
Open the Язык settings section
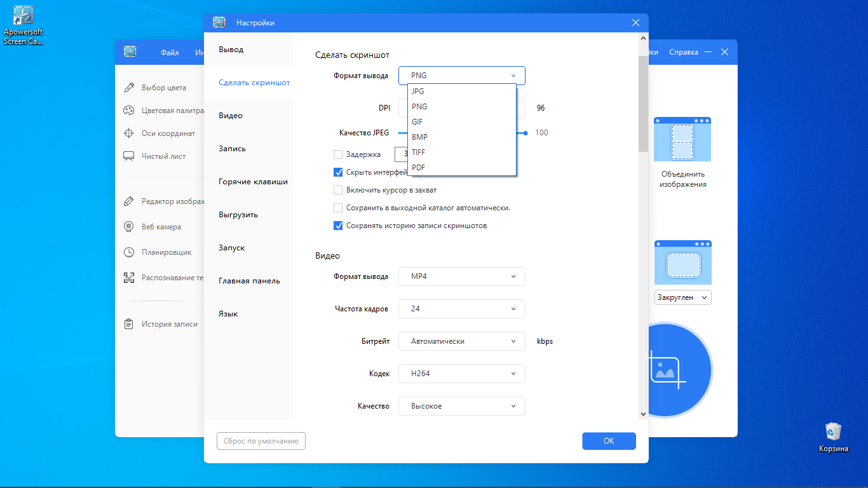(x=228, y=314)
